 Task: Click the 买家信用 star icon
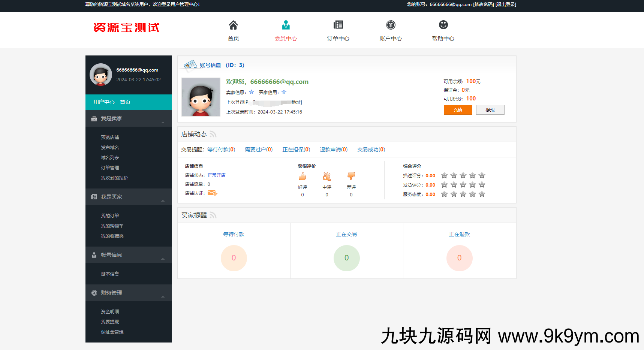coord(284,92)
